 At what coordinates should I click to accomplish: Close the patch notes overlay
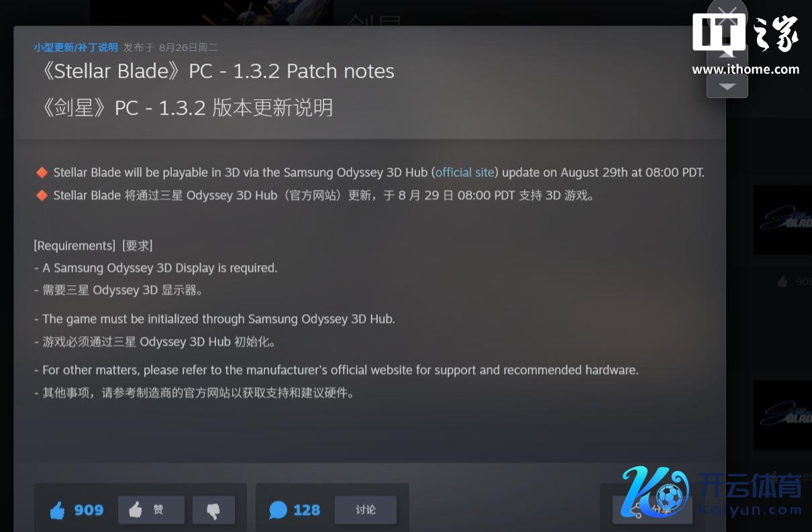[x=727, y=15]
